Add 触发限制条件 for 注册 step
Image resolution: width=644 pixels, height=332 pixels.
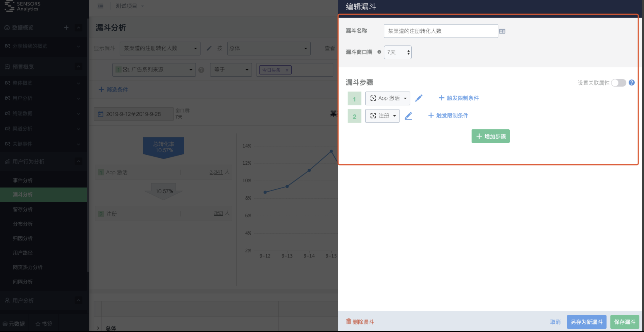(448, 116)
